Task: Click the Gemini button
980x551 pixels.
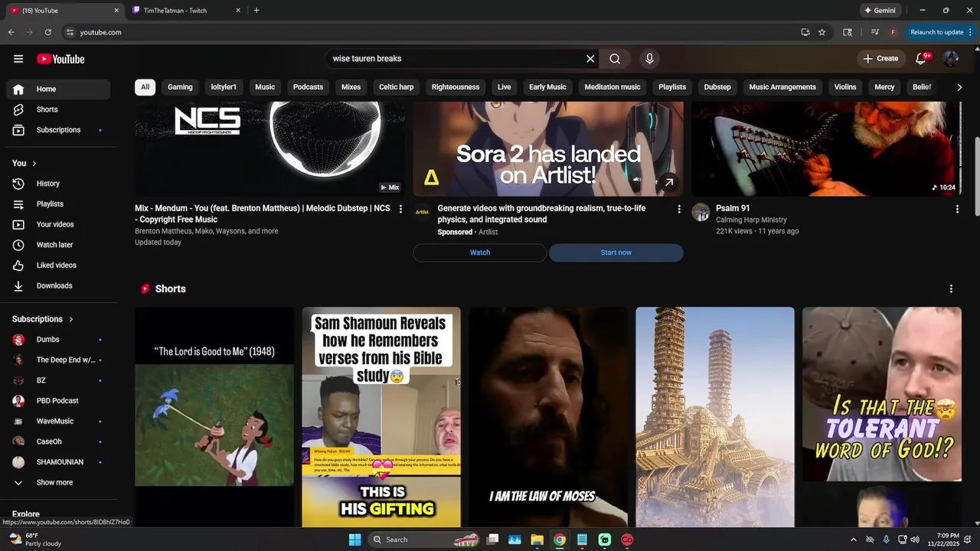Action: click(880, 11)
